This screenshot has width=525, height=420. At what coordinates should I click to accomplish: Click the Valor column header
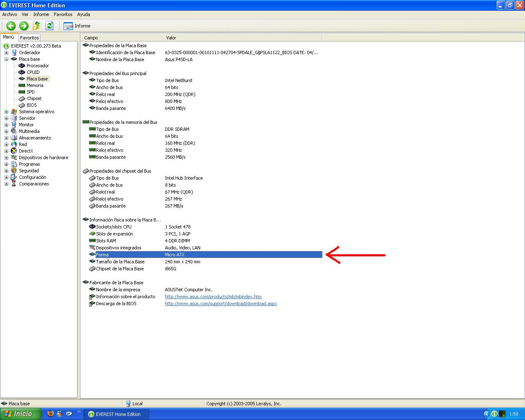[x=242, y=38]
